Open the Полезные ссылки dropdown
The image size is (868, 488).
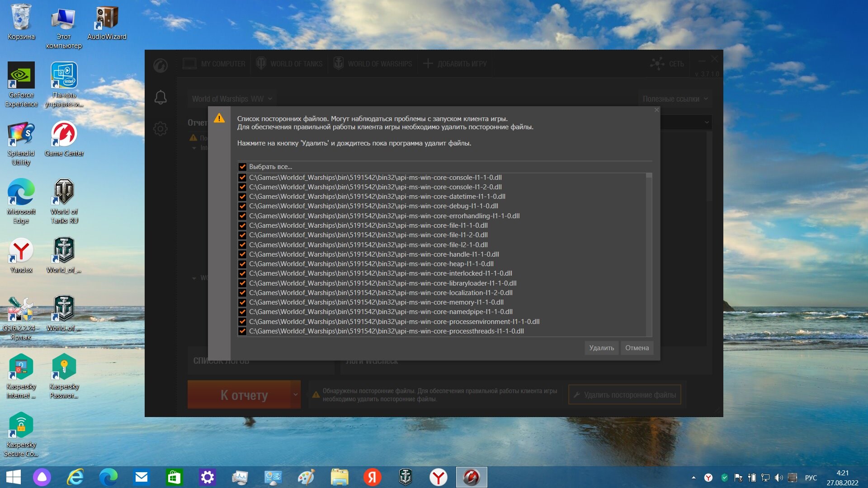click(x=675, y=99)
